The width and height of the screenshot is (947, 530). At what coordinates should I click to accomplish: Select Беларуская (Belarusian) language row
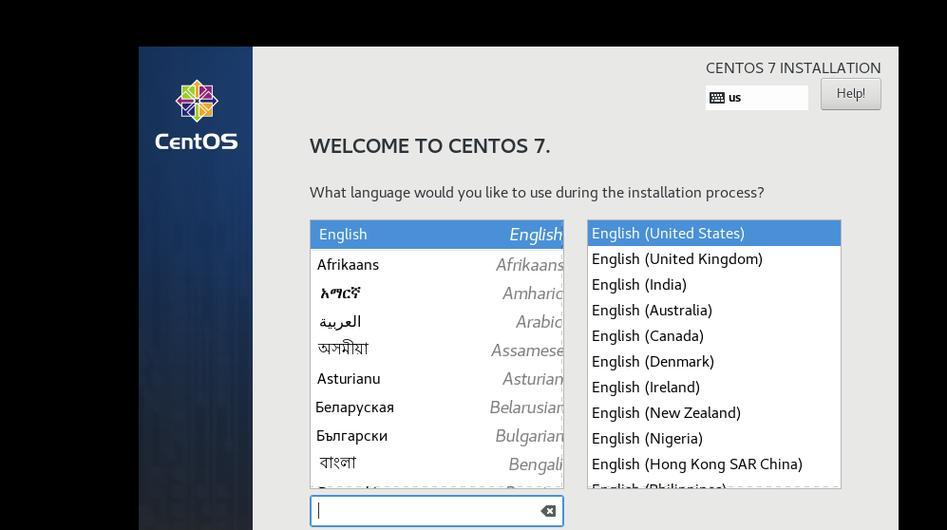437,407
